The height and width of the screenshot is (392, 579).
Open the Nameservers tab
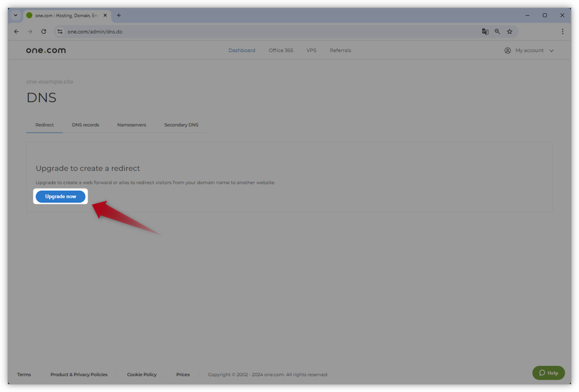tap(132, 124)
